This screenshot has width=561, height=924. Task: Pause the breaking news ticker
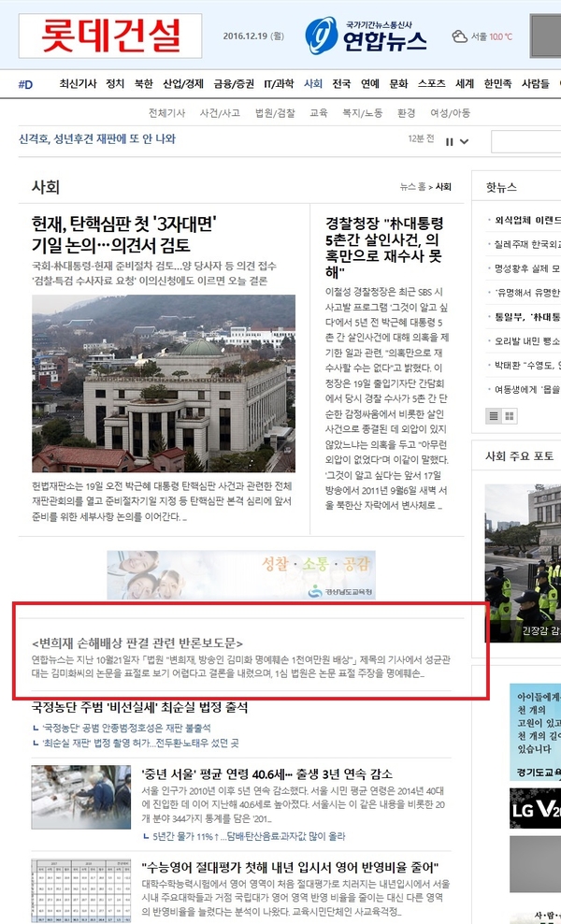(x=449, y=141)
